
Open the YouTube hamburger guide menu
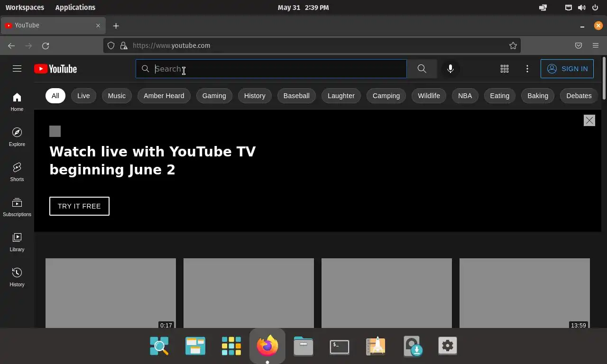click(17, 69)
